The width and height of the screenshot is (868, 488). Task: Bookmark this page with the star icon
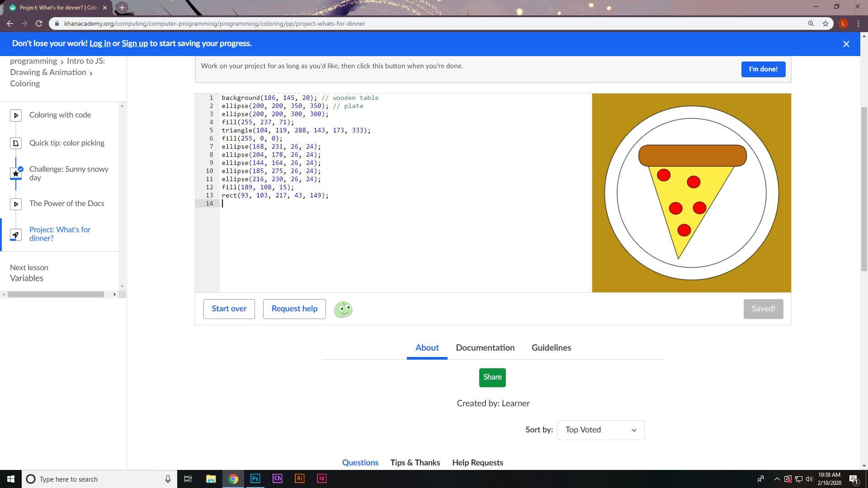tap(825, 23)
